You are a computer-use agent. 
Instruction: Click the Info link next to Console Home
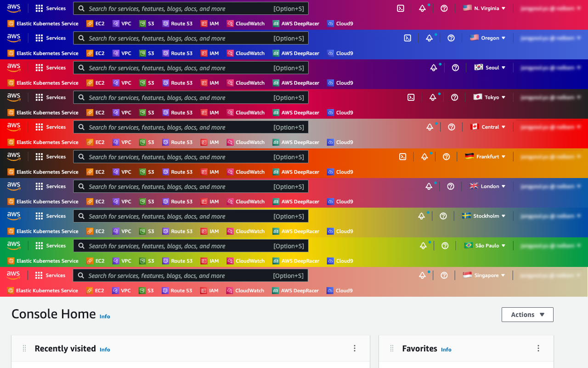(105, 316)
